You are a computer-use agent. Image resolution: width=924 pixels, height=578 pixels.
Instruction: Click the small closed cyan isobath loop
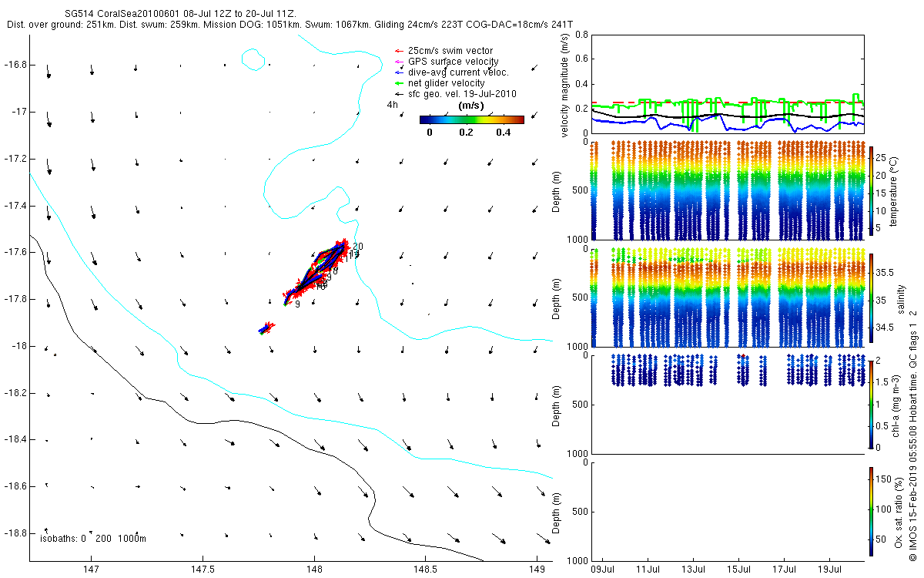[253, 59]
